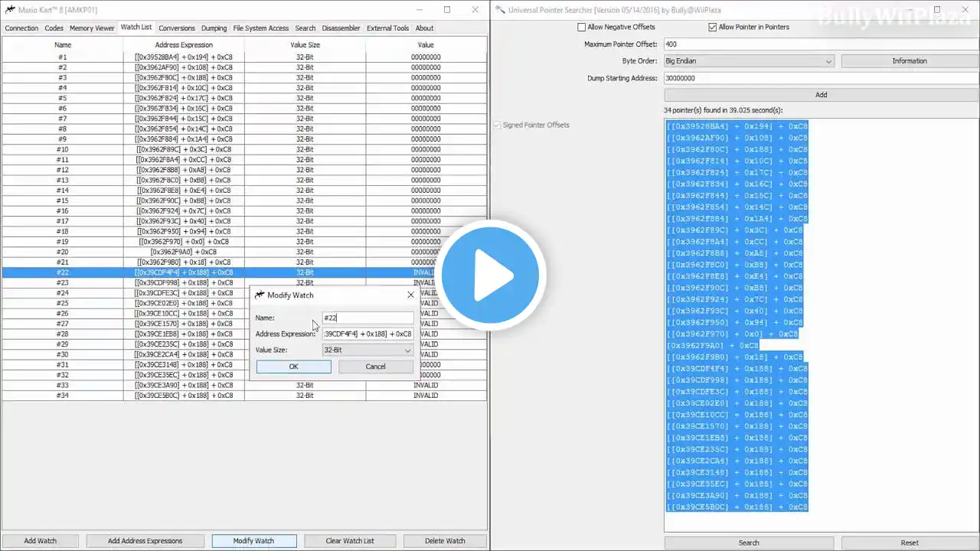The image size is (980, 551).
Task: Open the Codes tab
Action: click(x=54, y=28)
